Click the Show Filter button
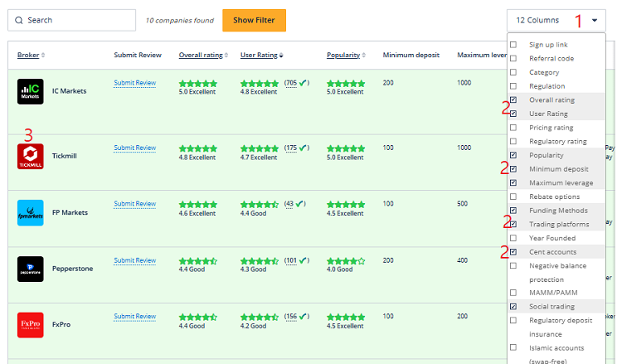 pyautogui.click(x=254, y=20)
